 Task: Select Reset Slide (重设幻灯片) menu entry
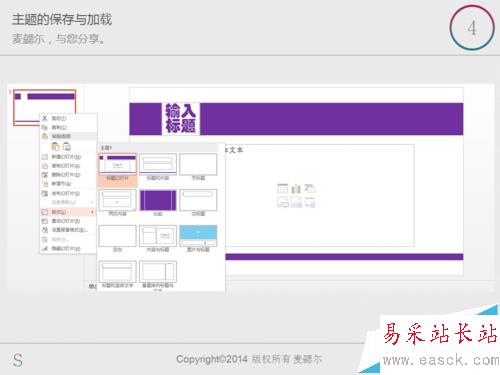tap(68, 221)
